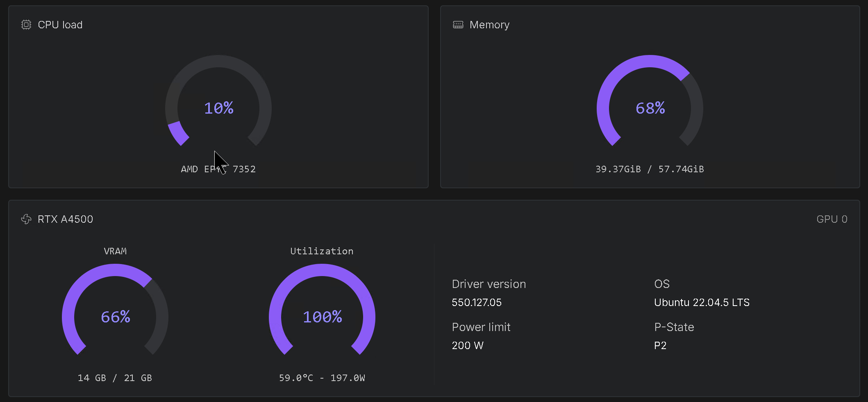This screenshot has height=402, width=868.
Task: Click the 39.37GiB / 57.74GiB memory readout
Action: click(650, 169)
